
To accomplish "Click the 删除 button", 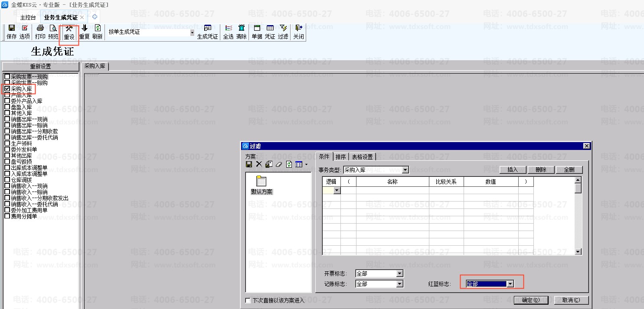I will (541, 170).
